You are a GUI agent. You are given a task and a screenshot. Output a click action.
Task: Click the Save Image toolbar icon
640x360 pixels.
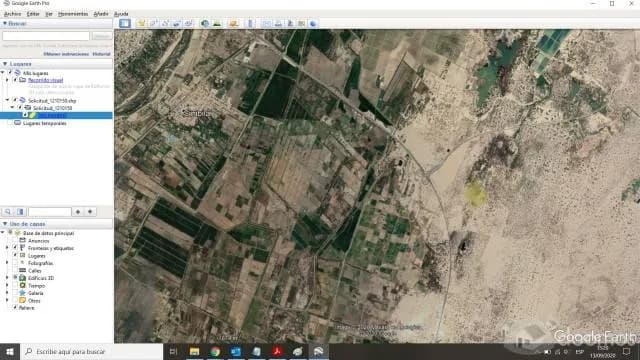[290, 23]
